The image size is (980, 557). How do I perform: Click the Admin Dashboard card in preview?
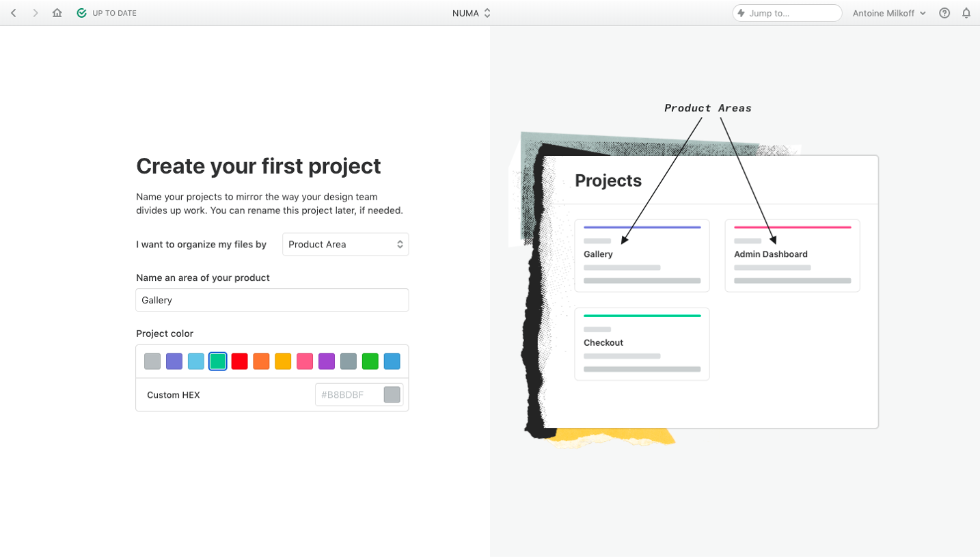coord(793,256)
